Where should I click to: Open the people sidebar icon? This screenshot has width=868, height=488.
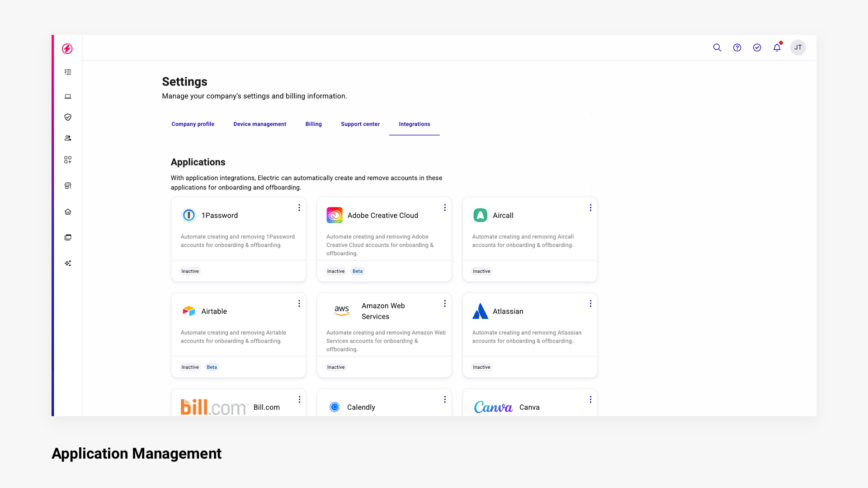68,138
